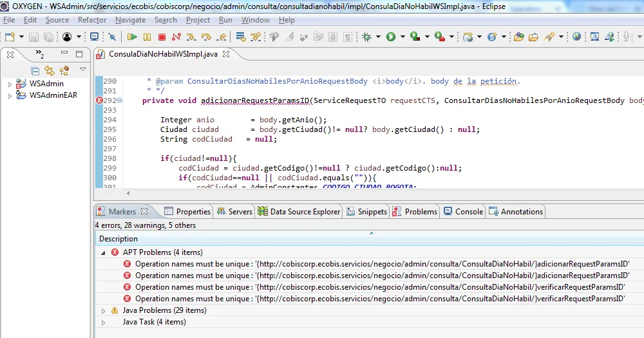Close the ConsulaDiaNoHabilWSImpl.java editor tab
The height and width of the screenshot is (338, 644).
(226, 54)
